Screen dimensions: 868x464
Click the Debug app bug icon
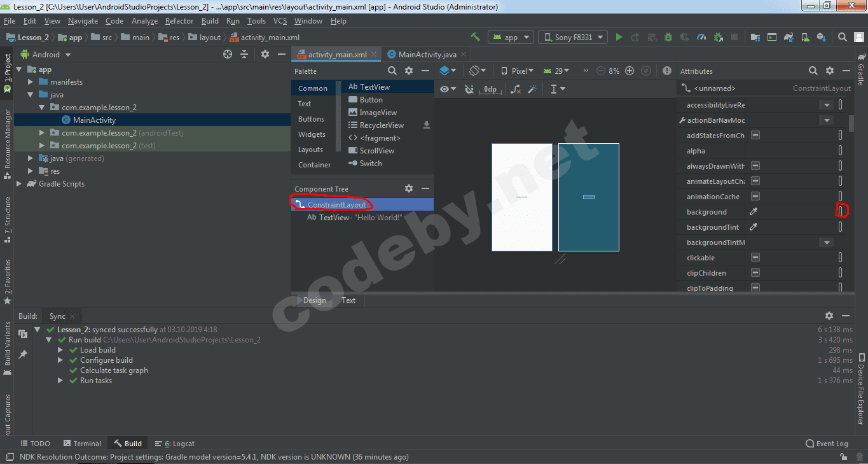tap(668, 38)
